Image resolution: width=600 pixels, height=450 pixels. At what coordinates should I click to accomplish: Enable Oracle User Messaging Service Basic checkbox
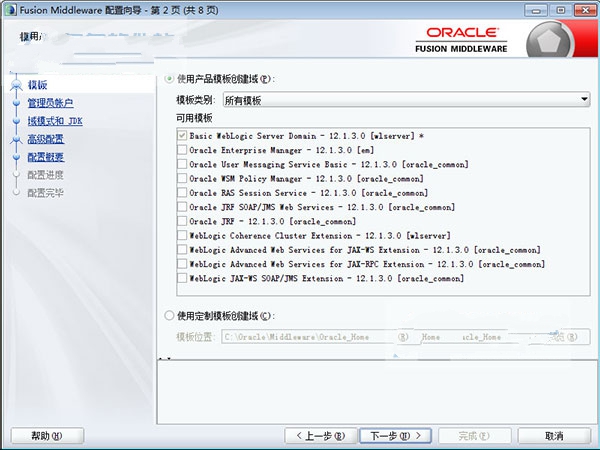click(182, 164)
